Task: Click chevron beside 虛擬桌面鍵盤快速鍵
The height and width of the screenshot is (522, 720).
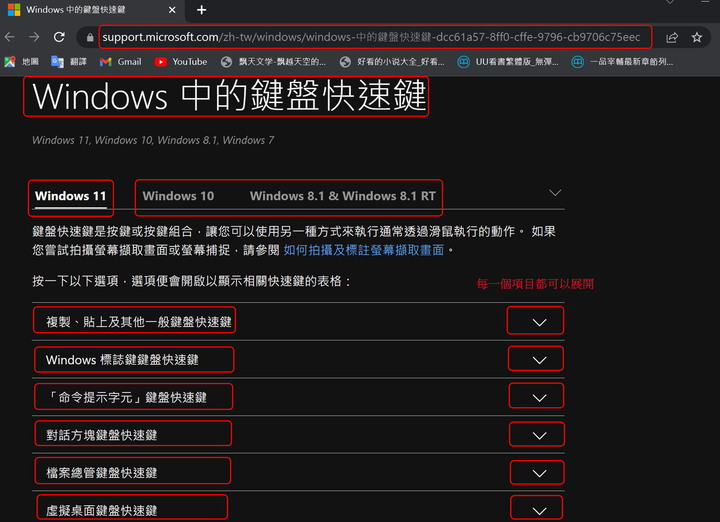Action: click(x=540, y=511)
